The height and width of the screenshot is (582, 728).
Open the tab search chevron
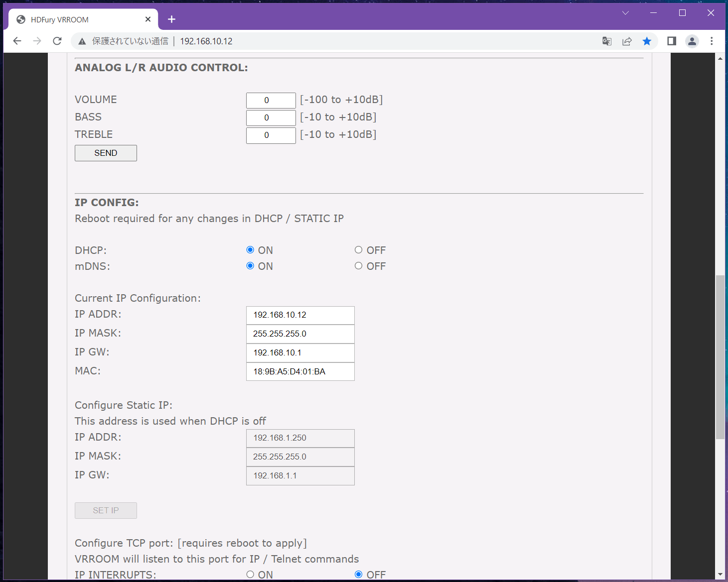tap(625, 13)
